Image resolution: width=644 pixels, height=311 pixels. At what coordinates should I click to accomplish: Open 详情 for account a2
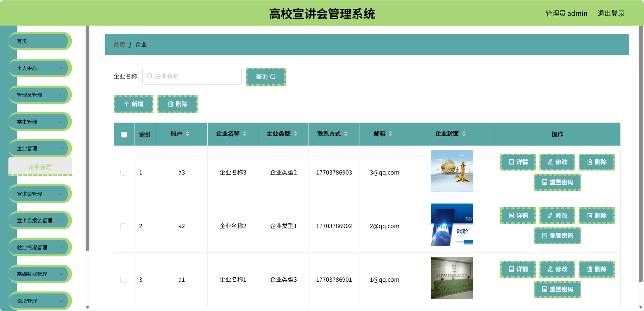click(x=518, y=216)
